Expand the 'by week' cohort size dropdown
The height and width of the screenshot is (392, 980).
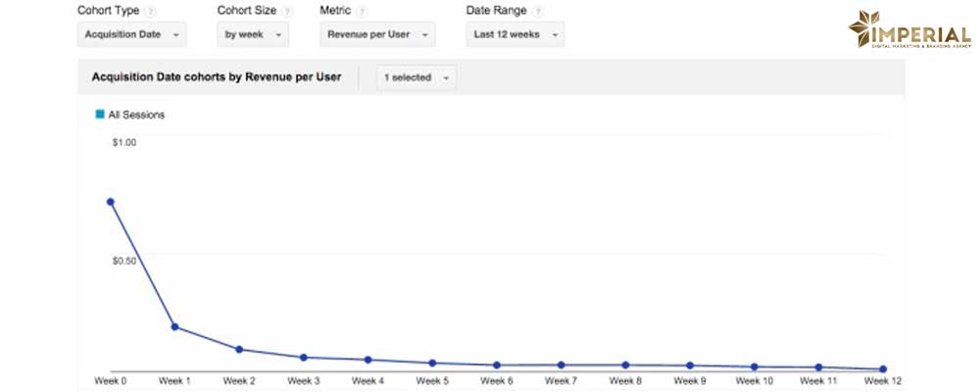[x=253, y=34]
